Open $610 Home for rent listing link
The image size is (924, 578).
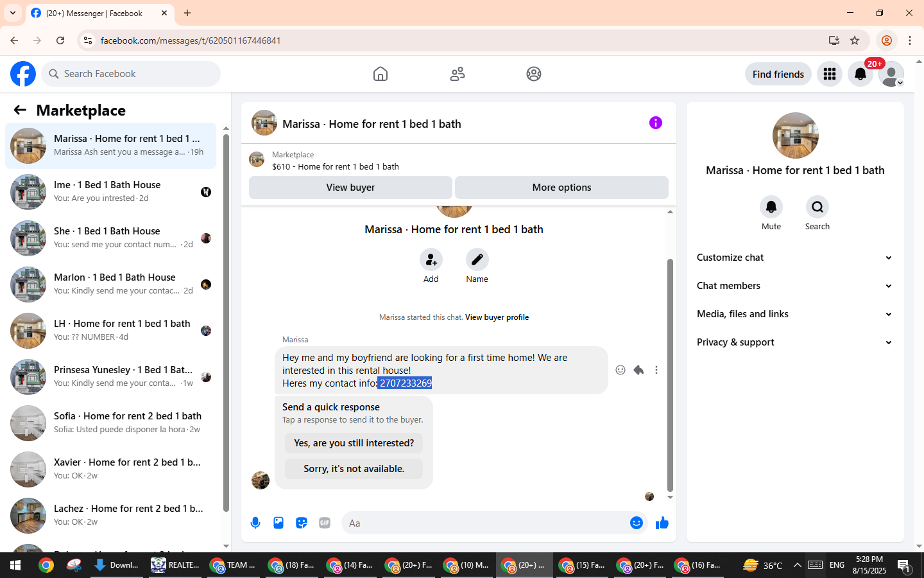click(336, 166)
